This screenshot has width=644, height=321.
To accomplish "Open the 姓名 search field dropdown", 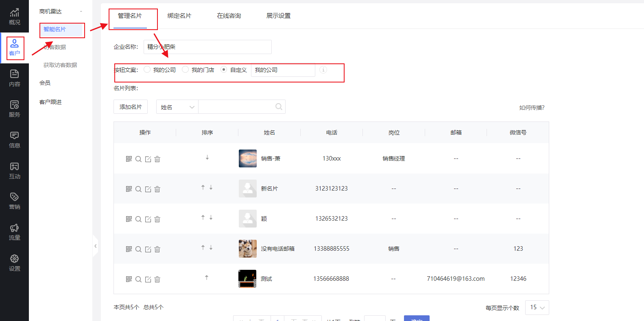I will tap(177, 107).
